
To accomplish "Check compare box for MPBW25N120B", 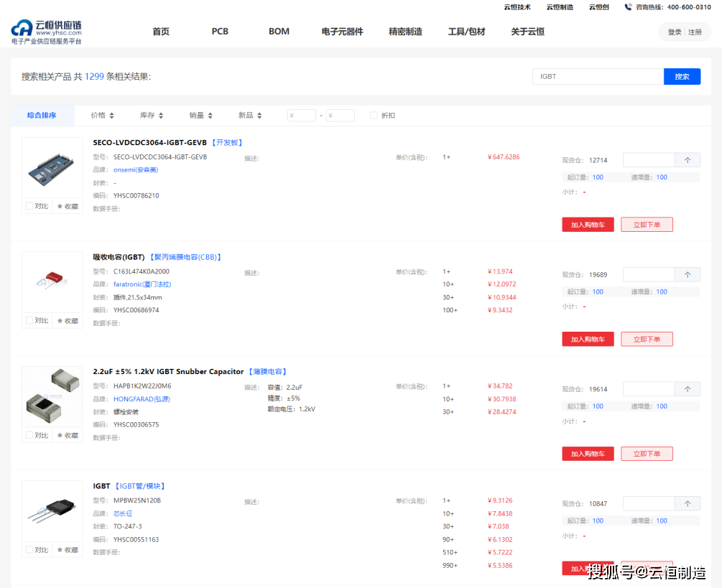I will pos(29,550).
